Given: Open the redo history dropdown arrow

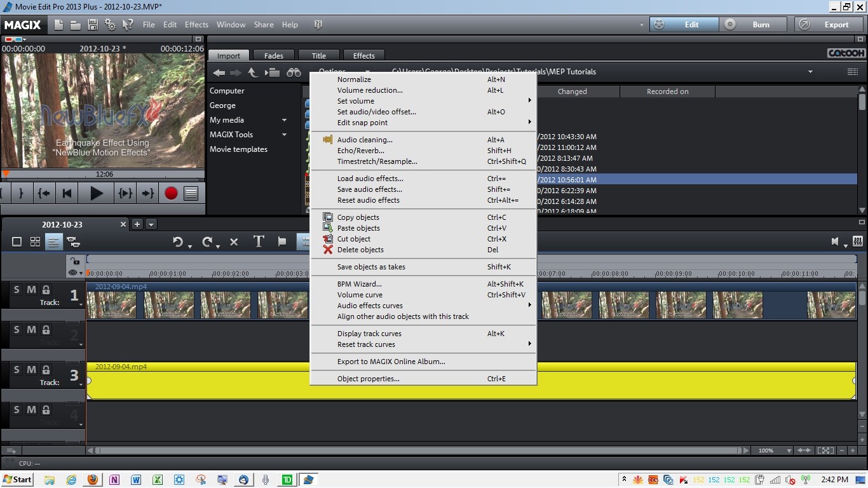Looking at the screenshot, I should pyautogui.click(x=218, y=247).
